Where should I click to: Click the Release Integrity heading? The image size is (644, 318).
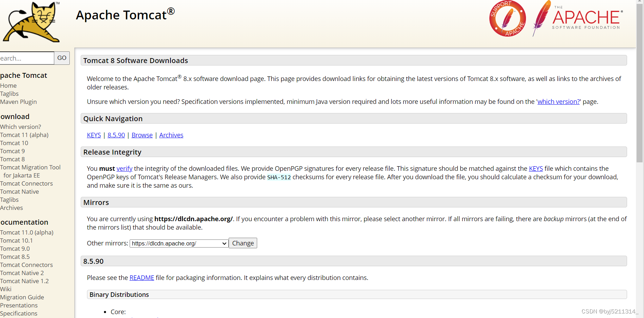(112, 152)
